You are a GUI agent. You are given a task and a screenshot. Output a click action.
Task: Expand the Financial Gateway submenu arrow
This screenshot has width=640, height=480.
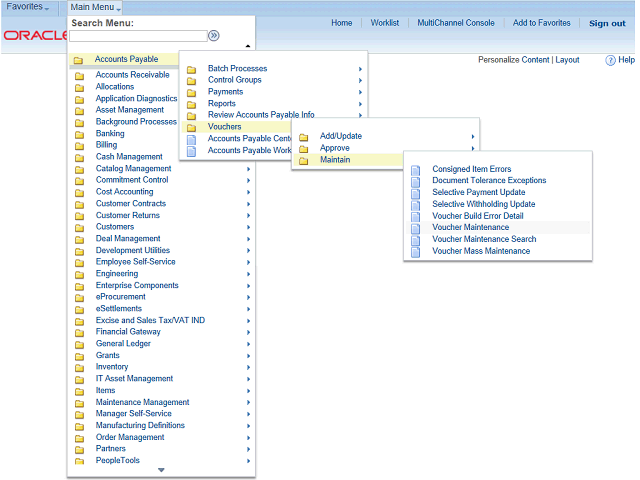click(x=249, y=332)
